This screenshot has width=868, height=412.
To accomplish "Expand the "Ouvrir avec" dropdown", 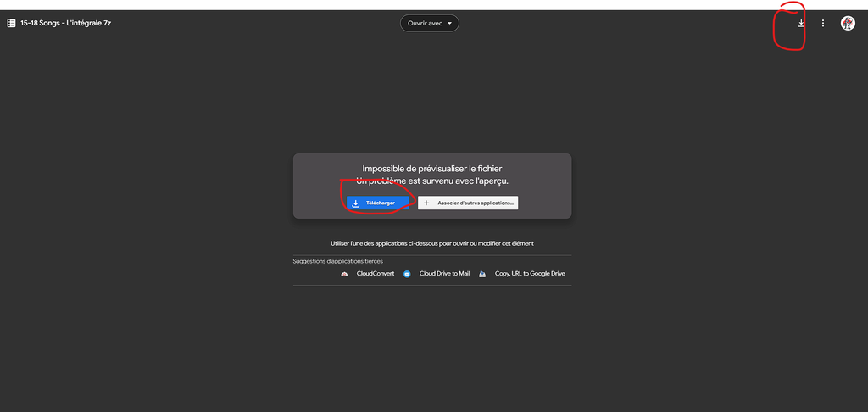I will pos(430,23).
